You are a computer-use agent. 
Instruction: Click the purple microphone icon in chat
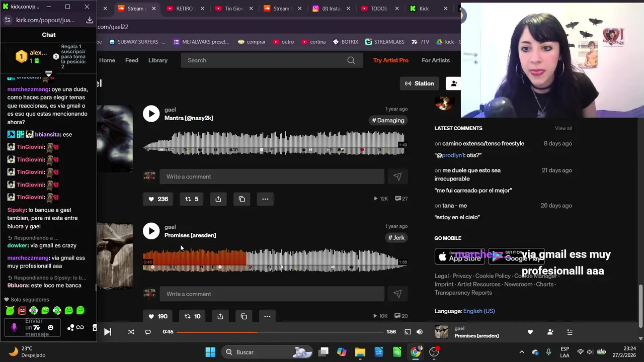tap(14, 327)
